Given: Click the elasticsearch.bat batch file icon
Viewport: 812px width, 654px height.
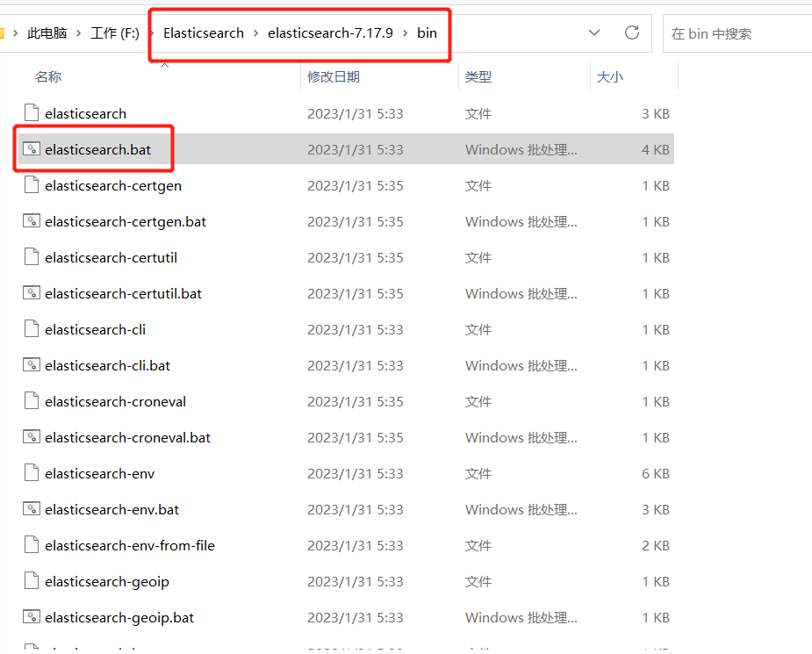Looking at the screenshot, I should (x=32, y=149).
